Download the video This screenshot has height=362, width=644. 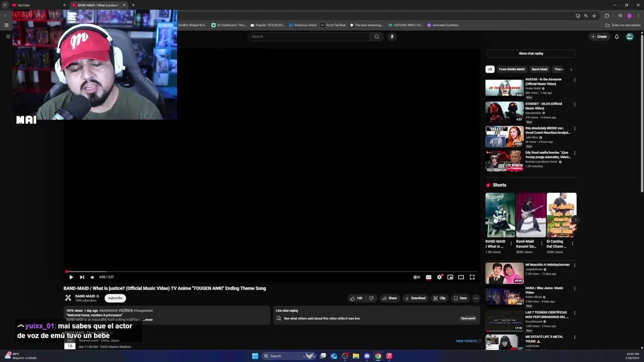[x=415, y=298]
